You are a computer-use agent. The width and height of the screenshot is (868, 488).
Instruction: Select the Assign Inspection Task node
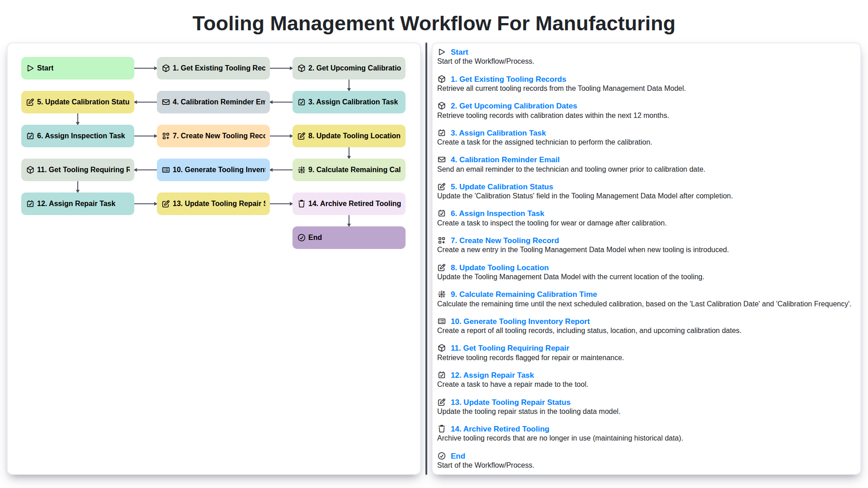coord(77,136)
